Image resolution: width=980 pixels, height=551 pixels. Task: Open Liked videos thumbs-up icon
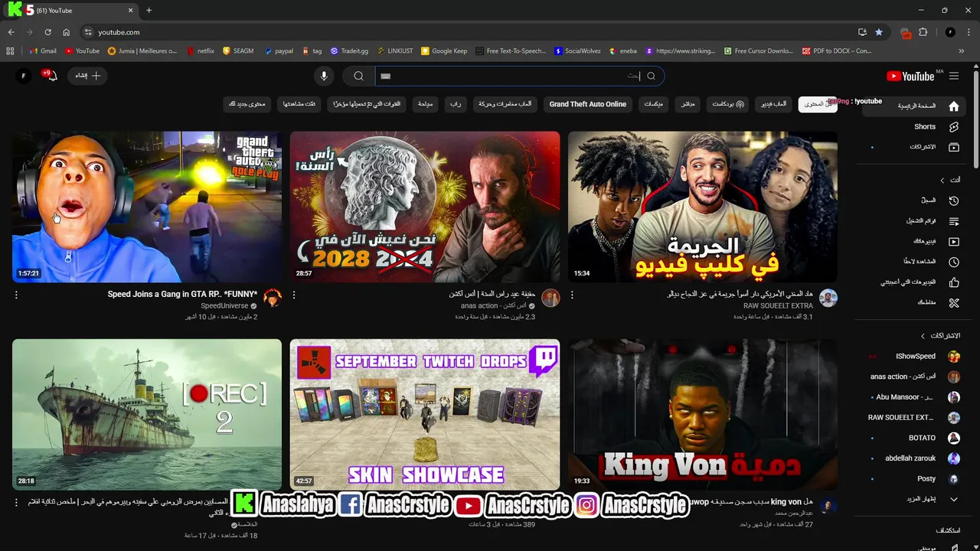coord(953,282)
